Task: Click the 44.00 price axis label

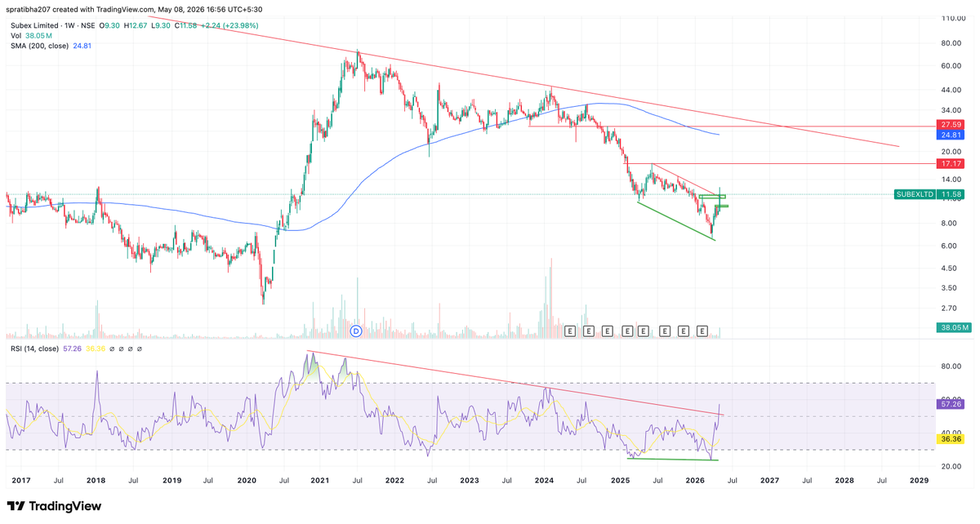Action: pyautogui.click(x=951, y=90)
